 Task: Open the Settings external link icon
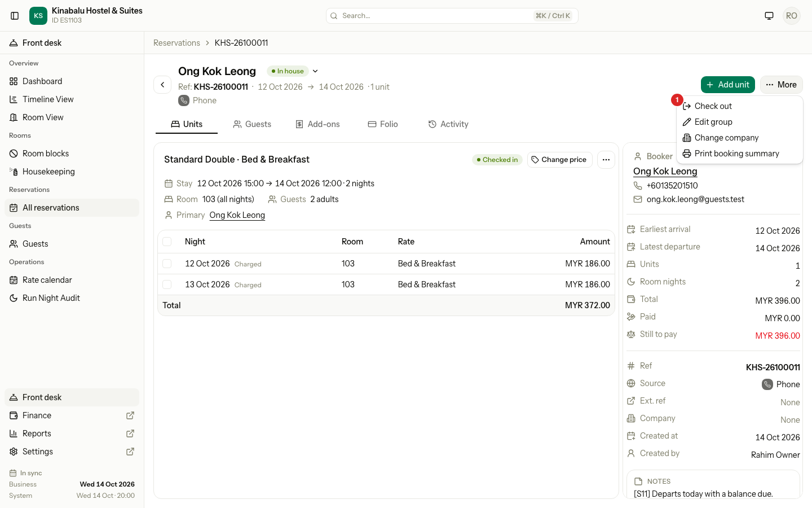pos(130,452)
